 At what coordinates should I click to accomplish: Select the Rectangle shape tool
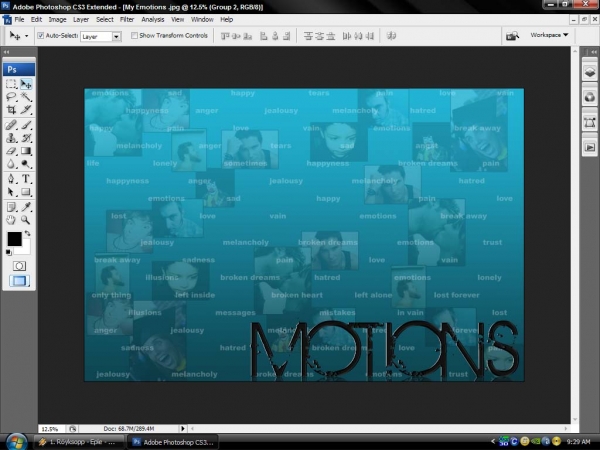[x=26, y=192]
